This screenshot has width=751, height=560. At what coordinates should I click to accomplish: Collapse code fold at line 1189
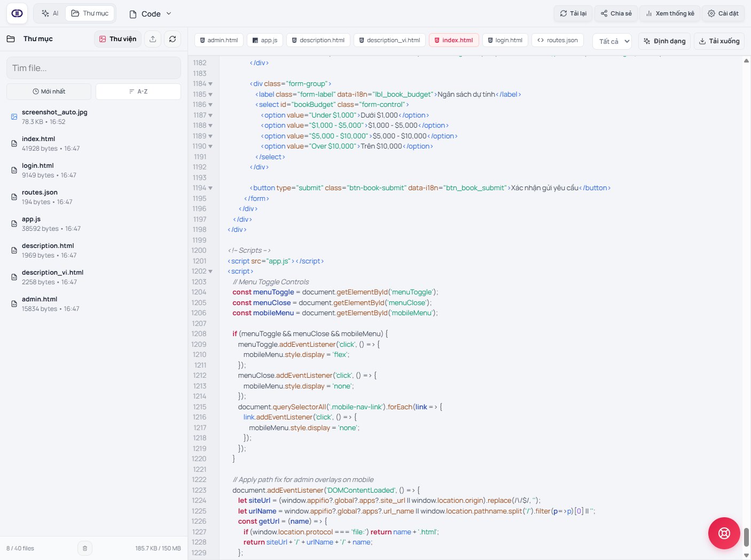click(x=210, y=136)
